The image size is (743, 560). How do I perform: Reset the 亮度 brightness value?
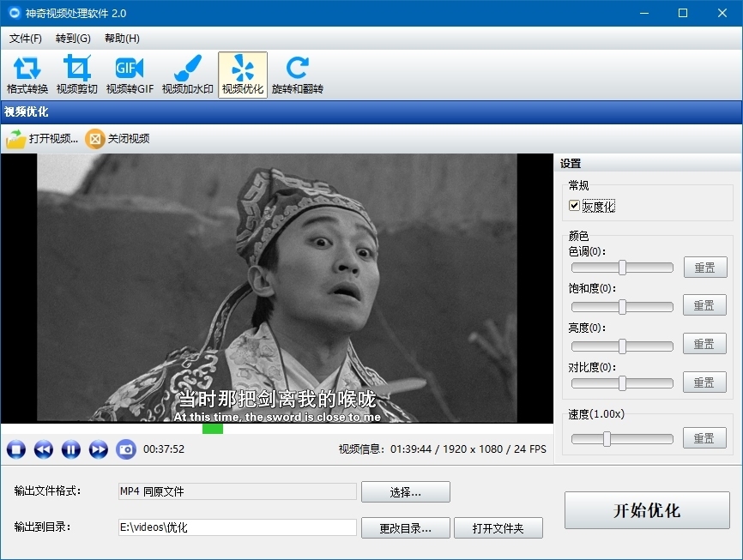coord(704,344)
